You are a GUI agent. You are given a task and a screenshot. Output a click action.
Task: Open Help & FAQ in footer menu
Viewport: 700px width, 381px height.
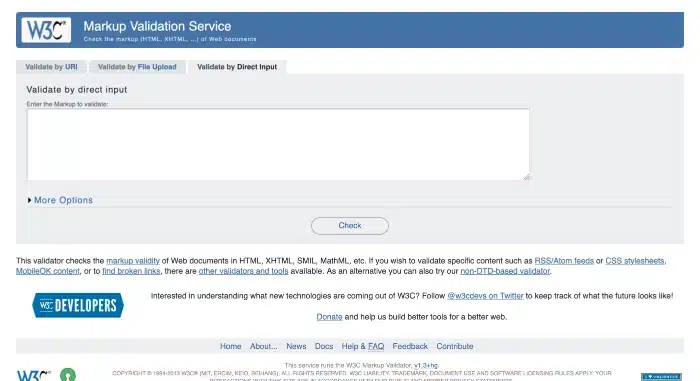(x=362, y=346)
